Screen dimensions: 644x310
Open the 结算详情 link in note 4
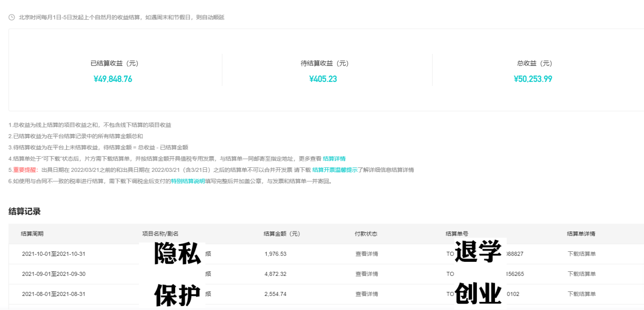coord(335,158)
